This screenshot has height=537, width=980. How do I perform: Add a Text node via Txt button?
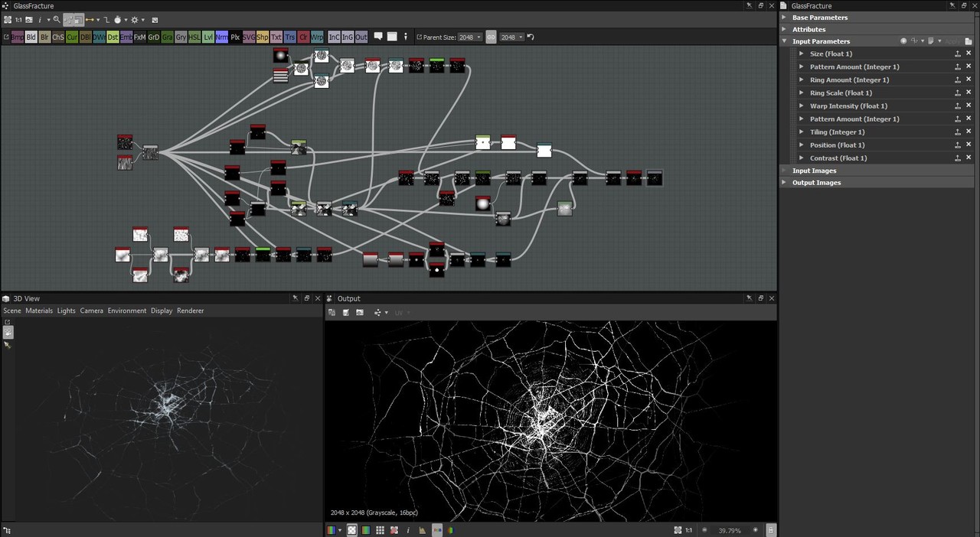click(x=276, y=37)
